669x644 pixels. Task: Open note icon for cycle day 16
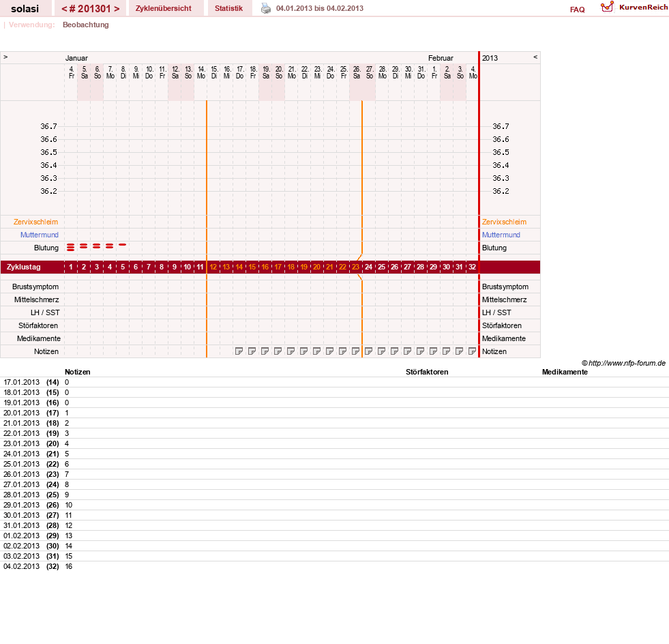(x=265, y=351)
